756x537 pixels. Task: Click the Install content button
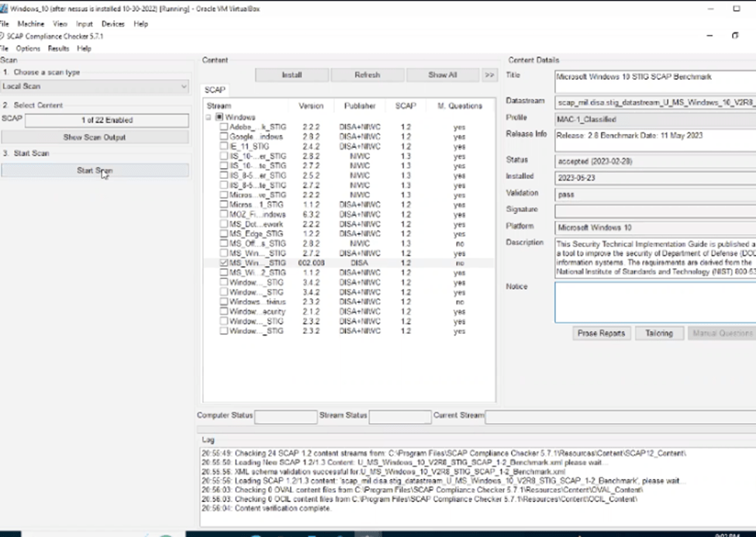coord(292,75)
